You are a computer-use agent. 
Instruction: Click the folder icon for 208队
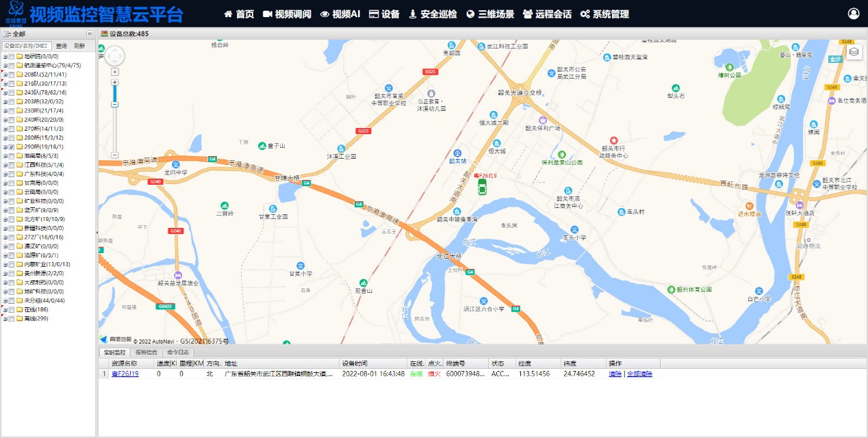click(19, 75)
